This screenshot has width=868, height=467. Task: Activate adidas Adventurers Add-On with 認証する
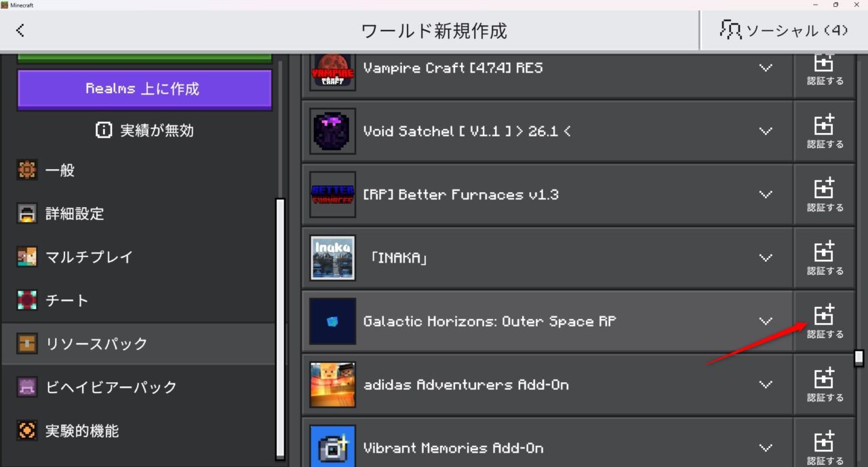coord(825,385)
